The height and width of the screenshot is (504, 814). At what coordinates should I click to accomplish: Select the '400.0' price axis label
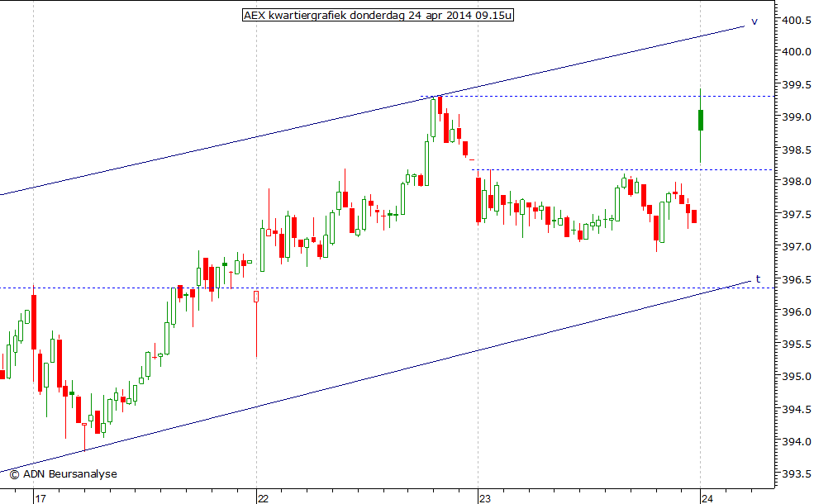click(x=797, y=52)
